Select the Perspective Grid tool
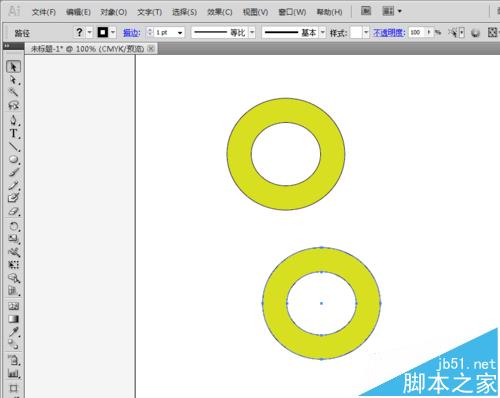Screen dimensions: 500x398 (x=13, y=291)
